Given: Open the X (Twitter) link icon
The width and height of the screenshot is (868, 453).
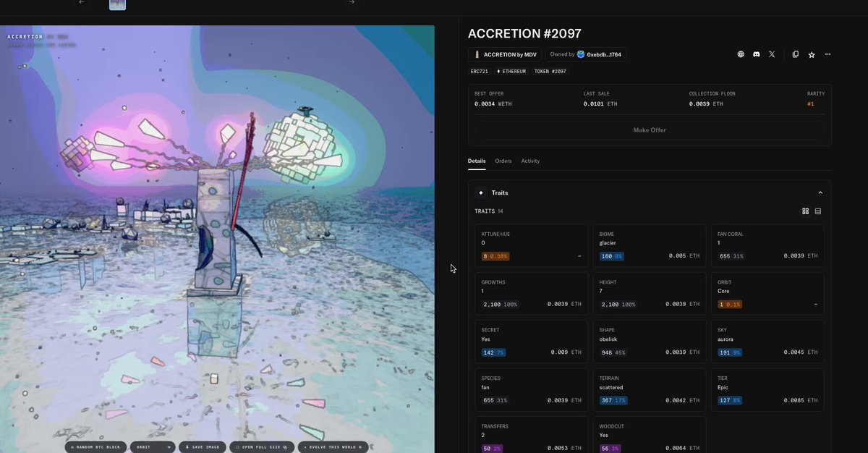Looking at the screenshot, I should (772, 54).
